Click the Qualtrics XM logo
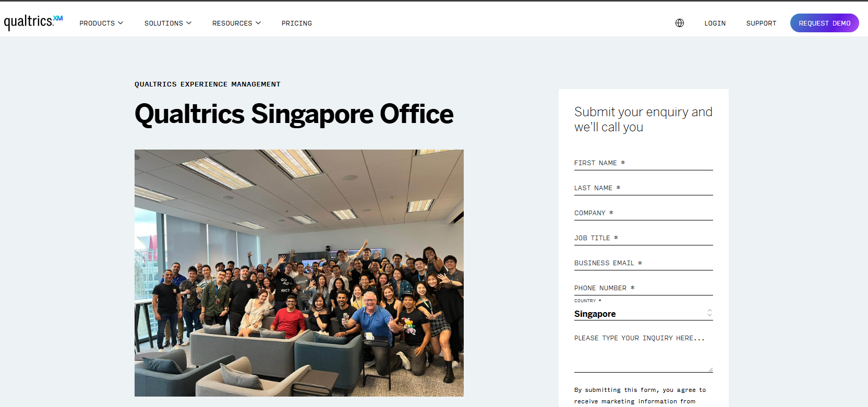Viewport: 868px width, 407px height. pos(33,22)
